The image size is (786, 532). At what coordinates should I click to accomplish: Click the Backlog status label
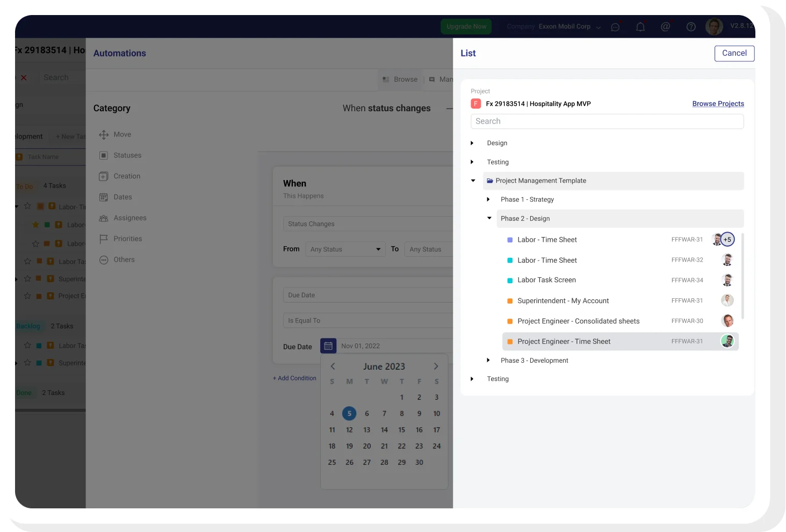tap(28, 326)
